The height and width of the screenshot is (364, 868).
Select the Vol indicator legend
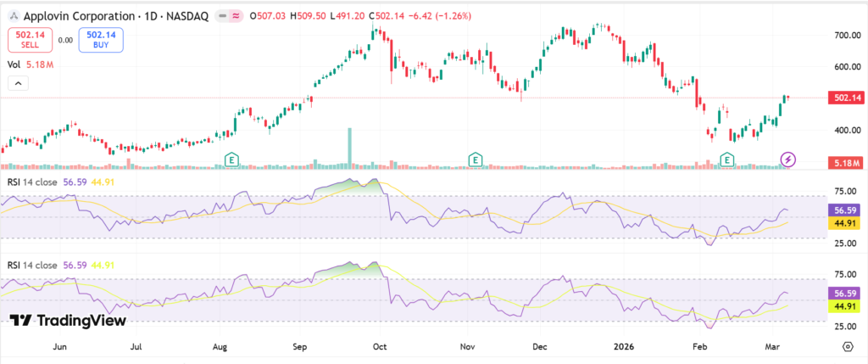click(14, 64)
